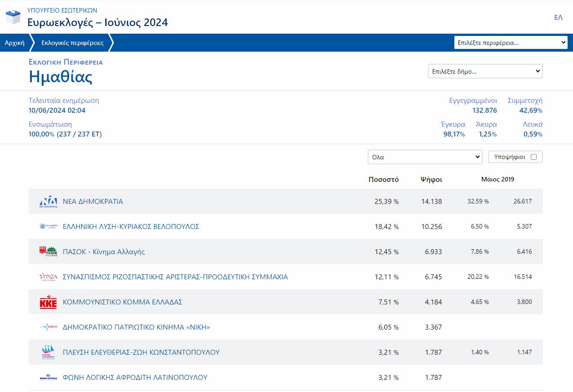
Task: Switch language via the ΕΛ link
Action: [x=558, y=18]
